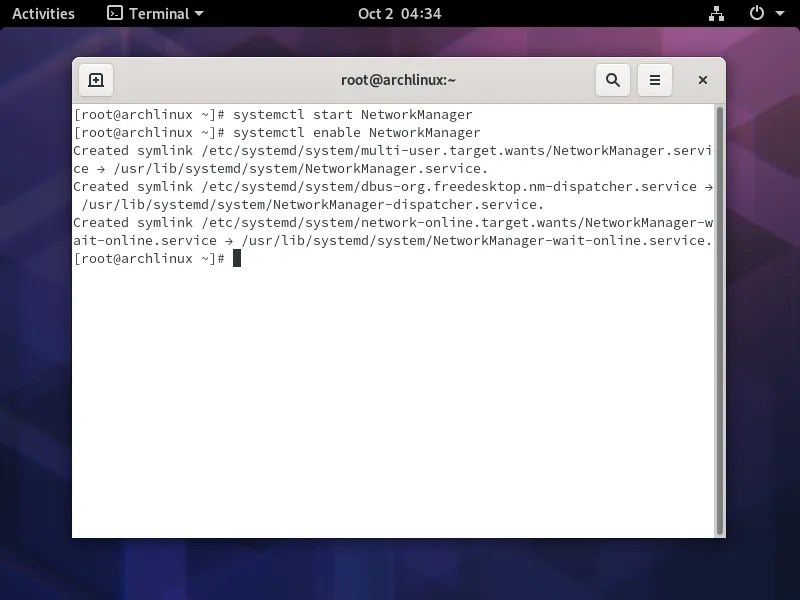Click the power icon in top bar
Viewport: 800px width, 600px height.
click(x=757, y=13)
